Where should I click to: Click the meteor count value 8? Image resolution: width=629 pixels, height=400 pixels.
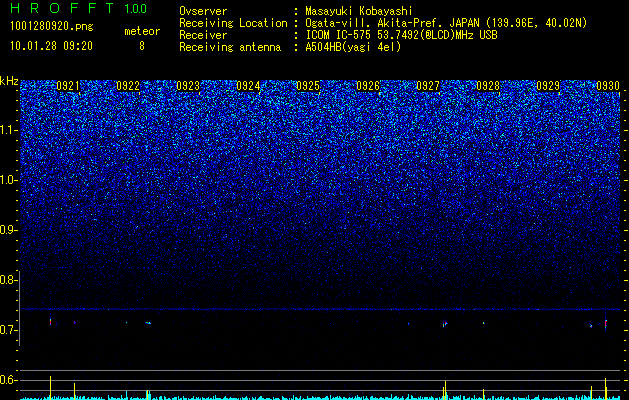(142, 46)
